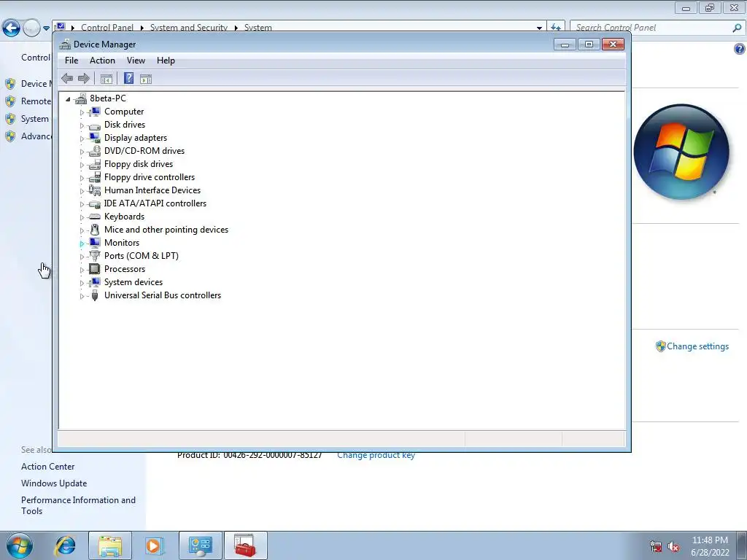Screen dimensions: 747x560
Task: Click Change settings link
Action: click(697, 346)
